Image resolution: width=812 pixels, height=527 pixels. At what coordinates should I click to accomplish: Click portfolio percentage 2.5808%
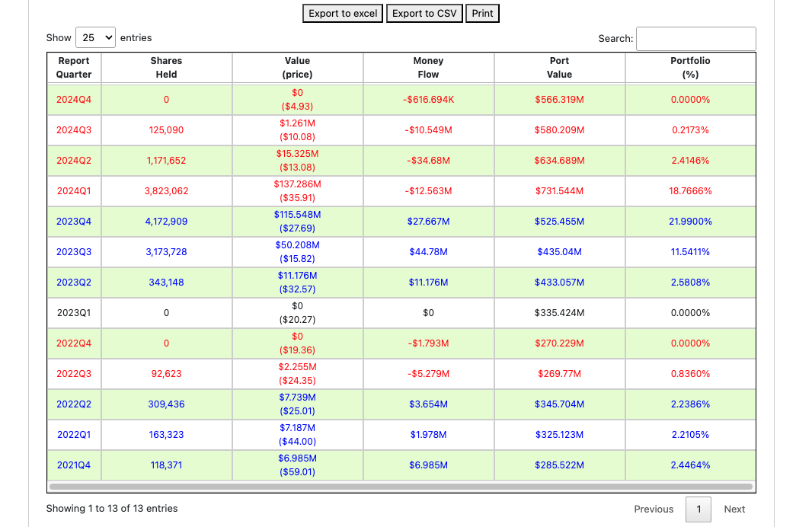[690, 283]
